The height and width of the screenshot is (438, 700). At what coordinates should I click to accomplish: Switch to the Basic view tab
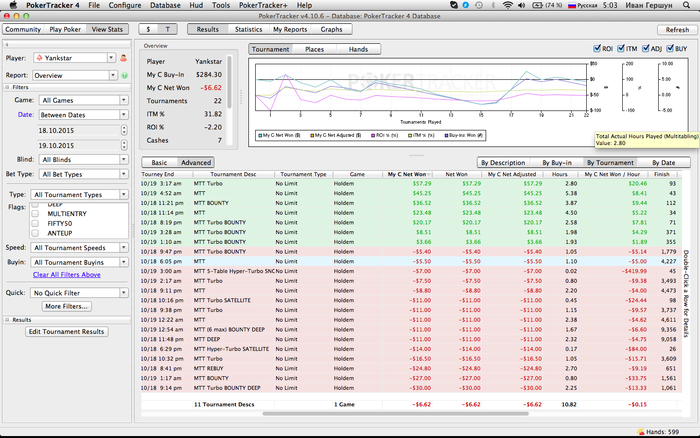[x=159, y=163]
